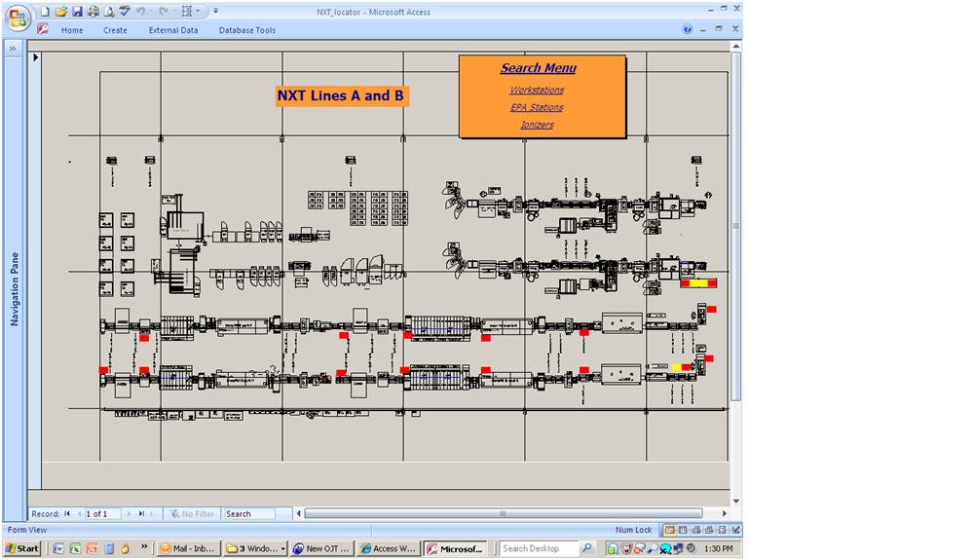974x560 pixels.
Task: Click the Search Desktop field
Action: click(539, 549)
